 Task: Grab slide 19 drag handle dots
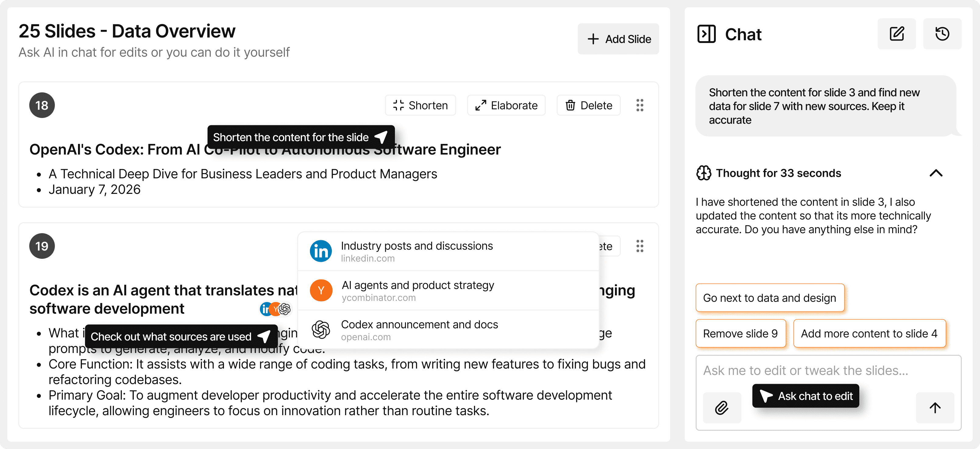tap(640, 246)
